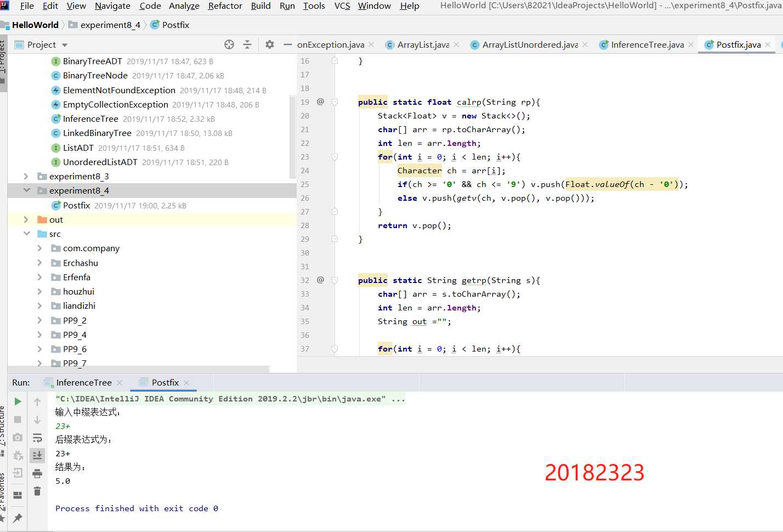Click the Dump Threads camera icon
The image size is (783, 532).
[18, 437]
